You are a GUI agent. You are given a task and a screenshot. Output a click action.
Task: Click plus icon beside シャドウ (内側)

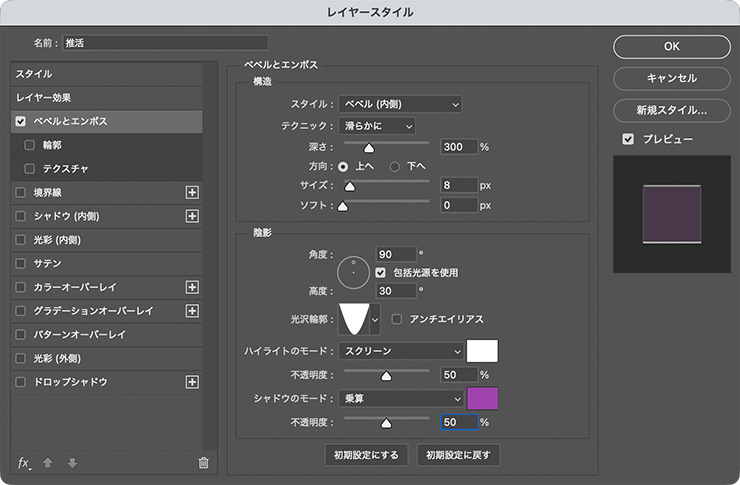click(x=193, y=216)
